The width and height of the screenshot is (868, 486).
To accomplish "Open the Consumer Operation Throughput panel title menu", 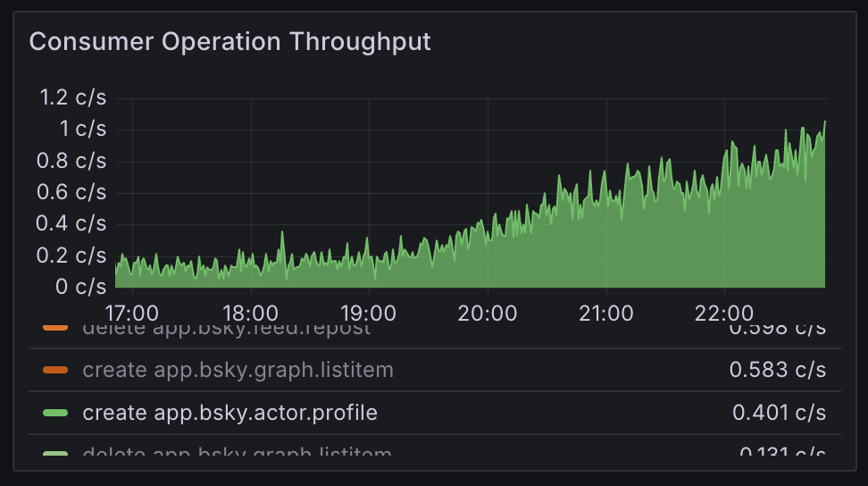I will [x=230, y=41].
